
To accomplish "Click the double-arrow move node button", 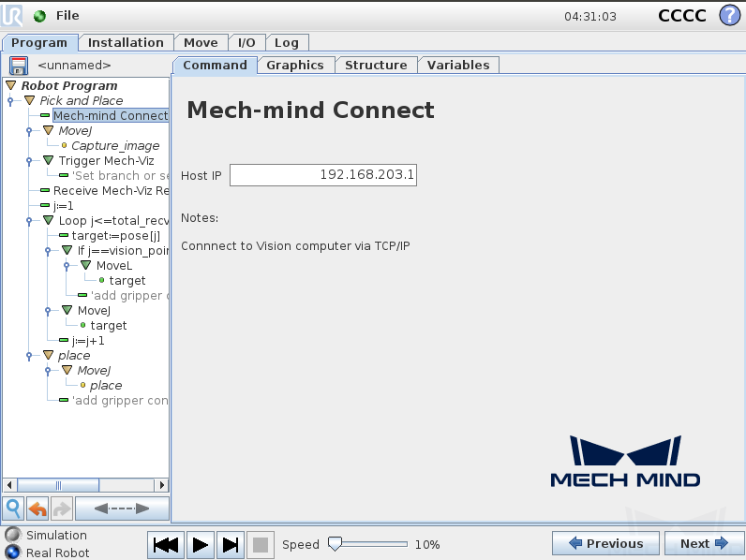I will click(x=122, y=509).
